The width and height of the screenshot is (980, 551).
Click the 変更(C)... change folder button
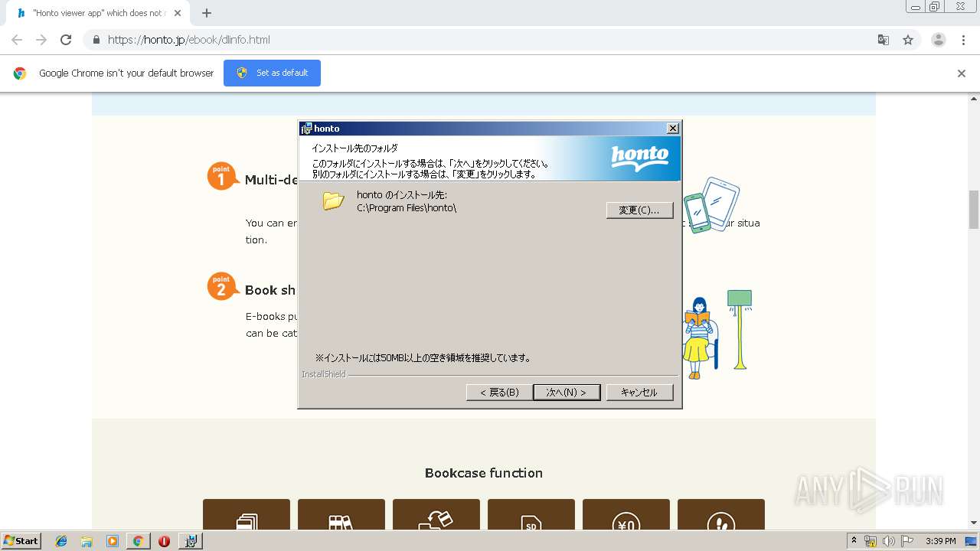click(x=639, y=210)
